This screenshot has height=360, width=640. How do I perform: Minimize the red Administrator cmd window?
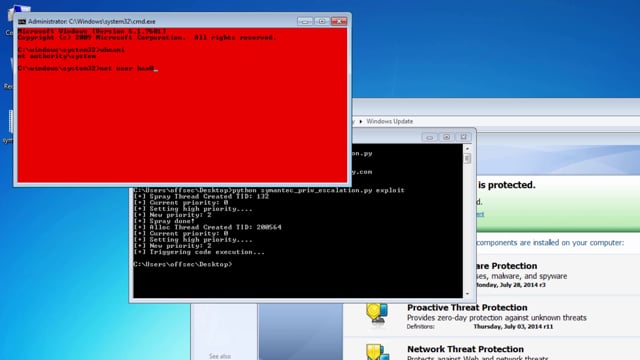pyautogui.click(x=305, y=21)
